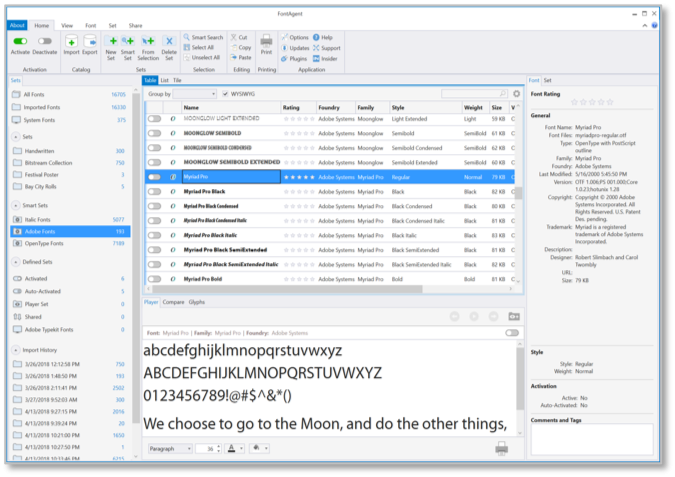675x477 pixels.
Task: Open the Insider item
Action: click(x=325, y=59)
